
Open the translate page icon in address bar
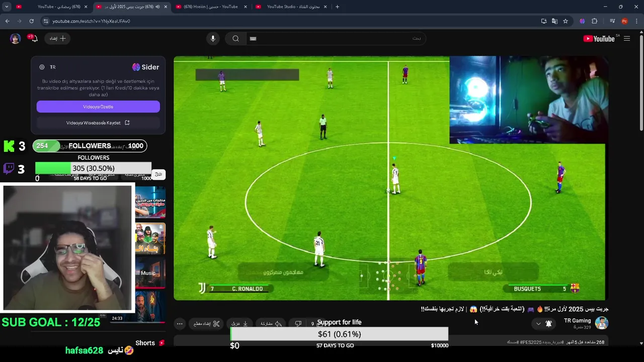[554, 21]
